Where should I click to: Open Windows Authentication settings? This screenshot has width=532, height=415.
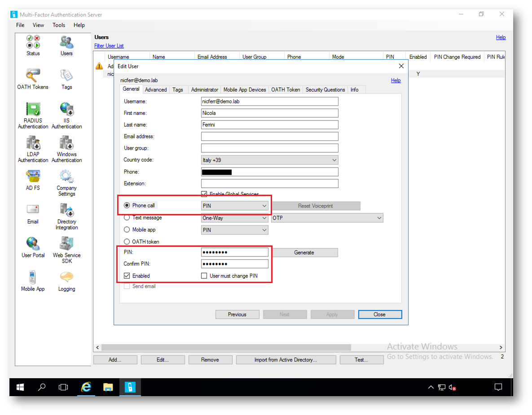(66, 149)
